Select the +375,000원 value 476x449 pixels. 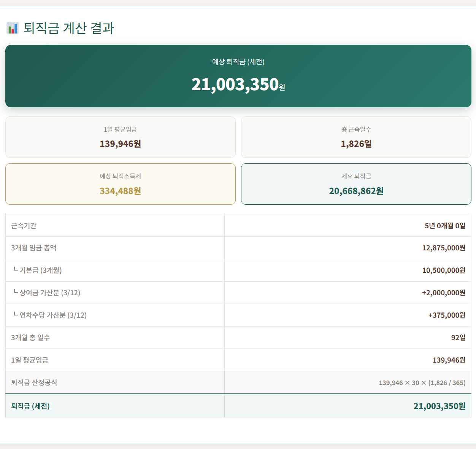point(447,315)
